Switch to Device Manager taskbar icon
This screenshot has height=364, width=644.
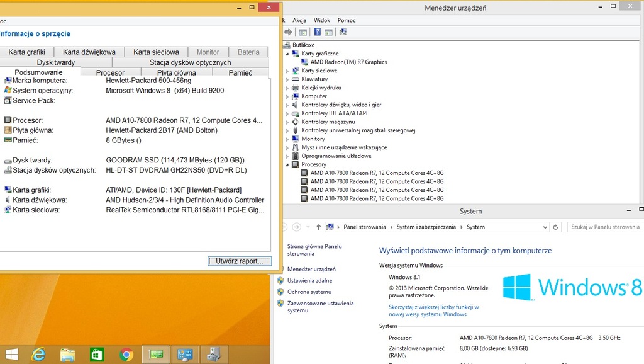click(x=214, y=354)
